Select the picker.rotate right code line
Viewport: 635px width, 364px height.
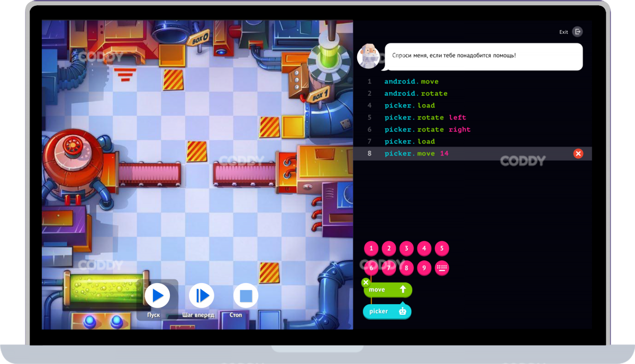427,130
